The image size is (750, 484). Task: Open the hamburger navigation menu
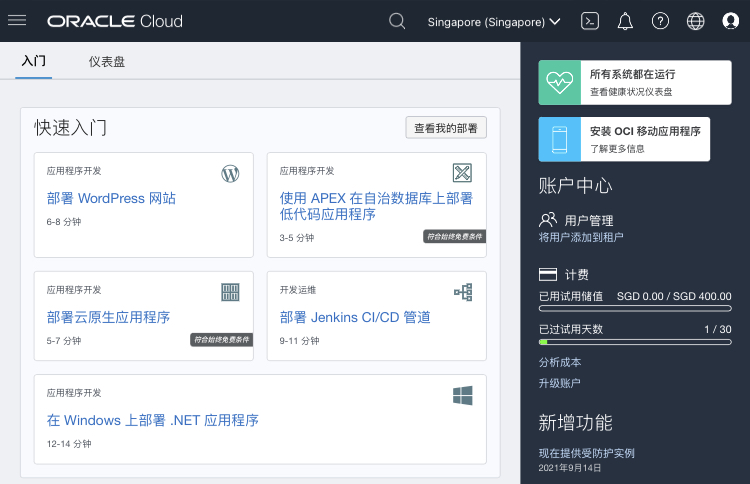17,21
